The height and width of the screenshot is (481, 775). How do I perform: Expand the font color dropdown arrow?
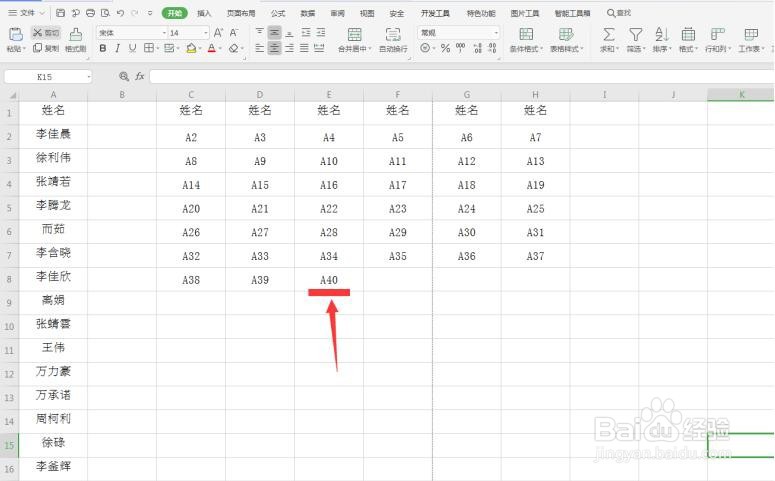click(x=220, y=48)
